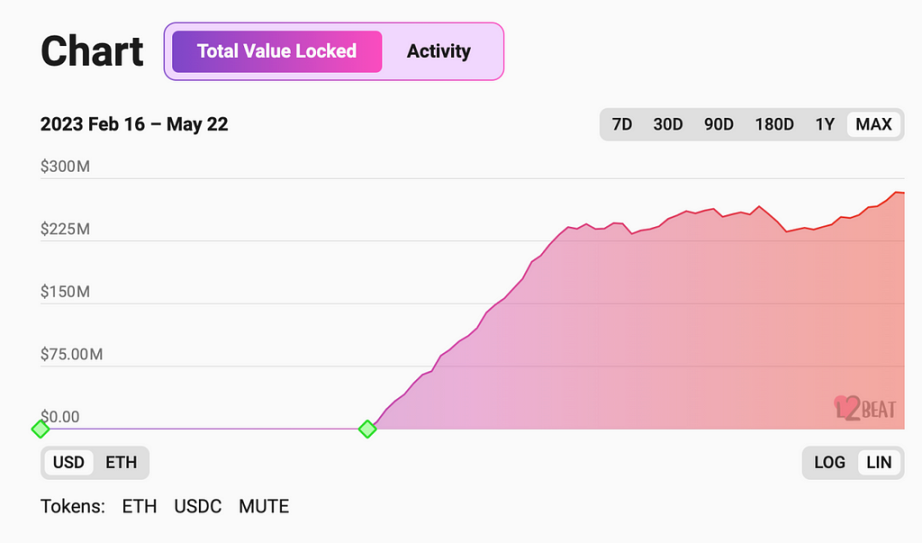Switch chart scale to LIN
Screen dimensions: 922x543
point(879,462)
